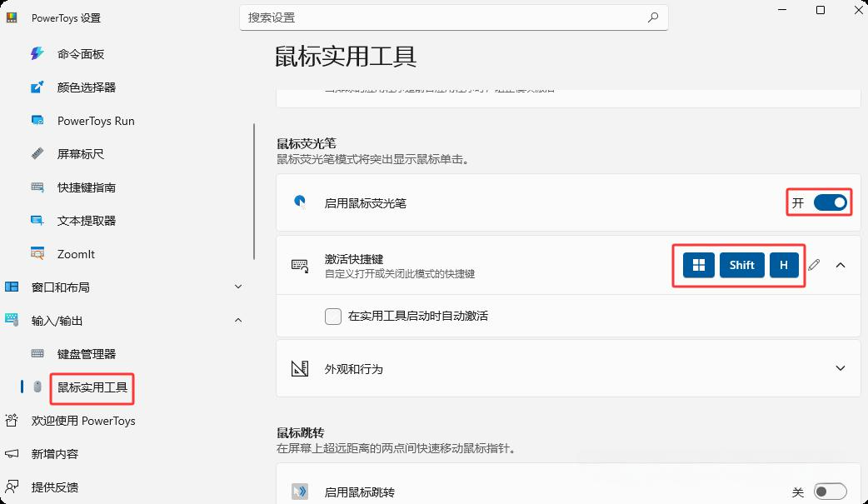Expand the 窗口和布局 section
Image resolution: width=868 pixels, height=504 pixels.
pyautogui.click(x=237, y=287)
